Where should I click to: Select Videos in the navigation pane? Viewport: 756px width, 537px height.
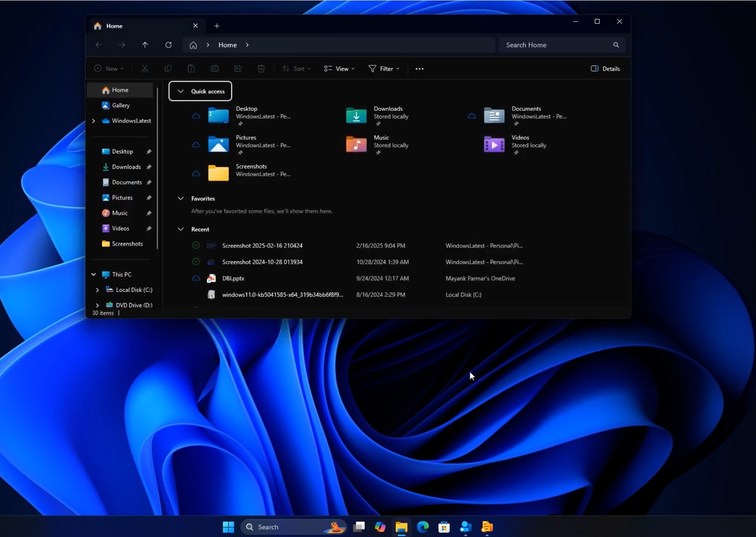click(x=120, y=228)
